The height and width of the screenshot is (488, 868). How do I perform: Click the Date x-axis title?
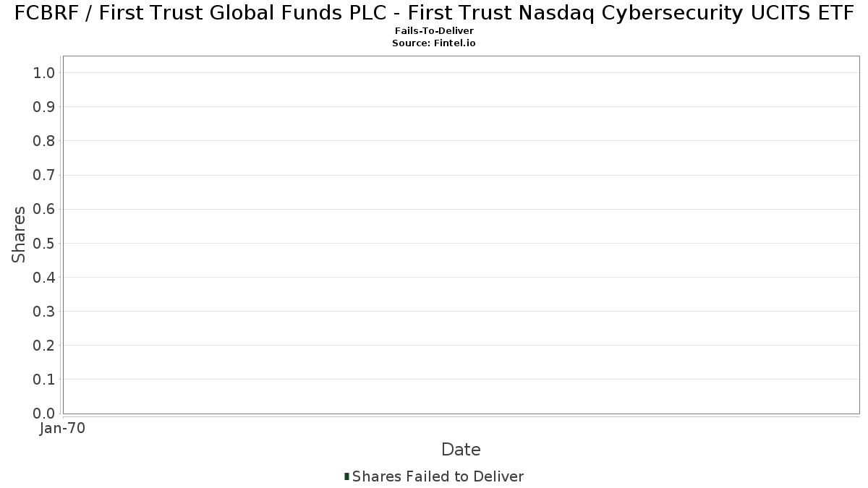point(461,450)
